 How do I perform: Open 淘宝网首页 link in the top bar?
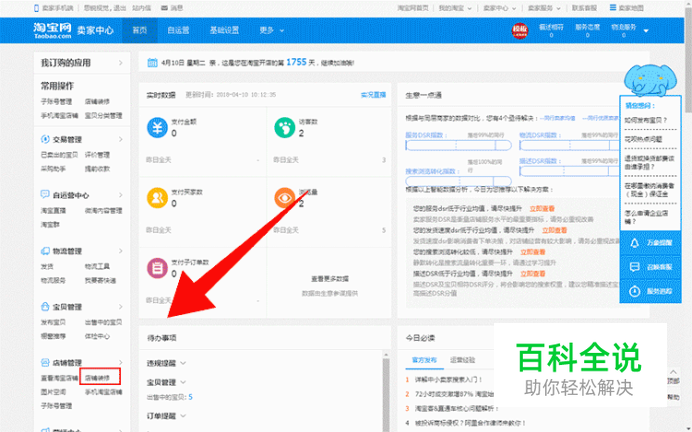click(413, 8)
